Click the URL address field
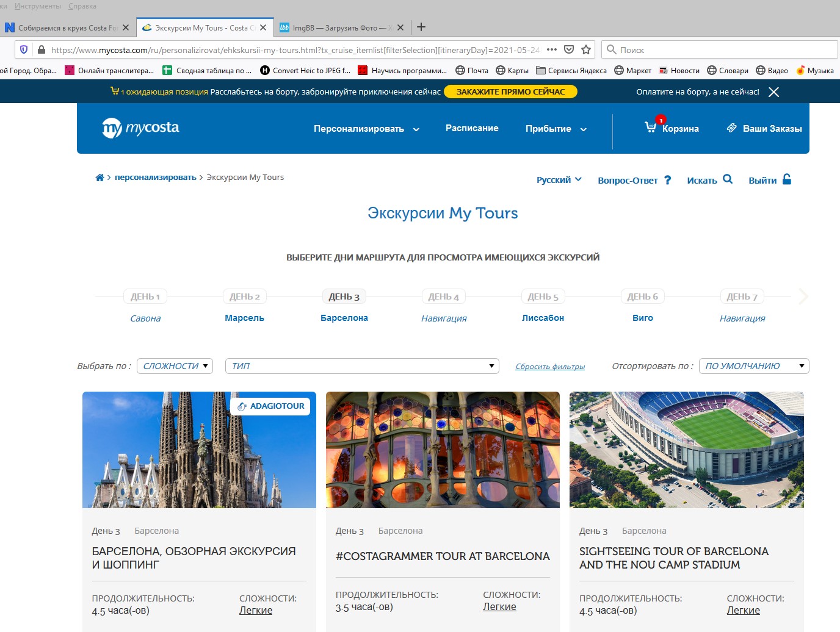Viewport: 840px width, 632px height. (295, 50)
